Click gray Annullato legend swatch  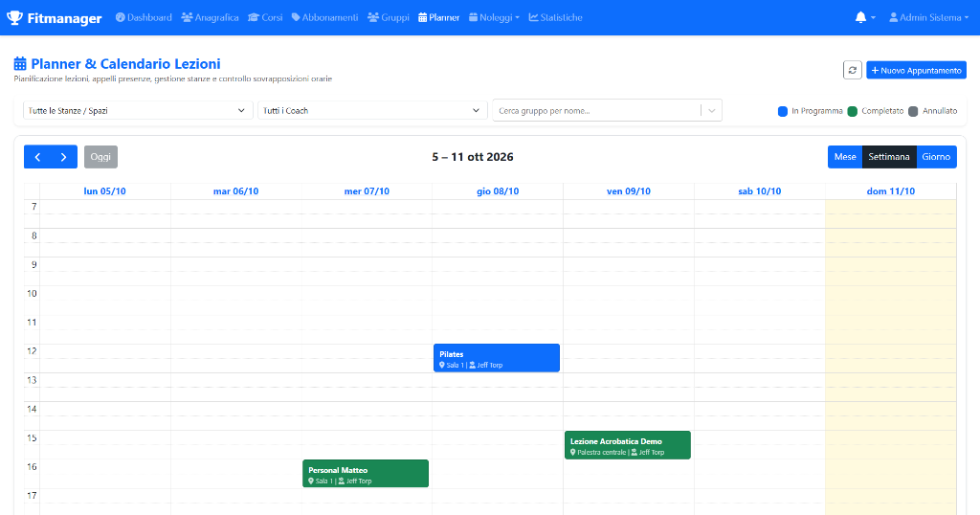pyautogui.click(x=913, y=111)
